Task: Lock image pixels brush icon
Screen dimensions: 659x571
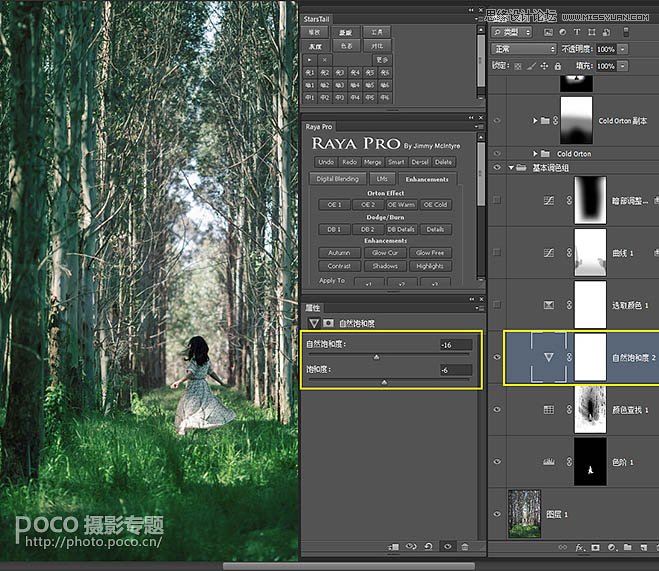Action: (531, 66)
